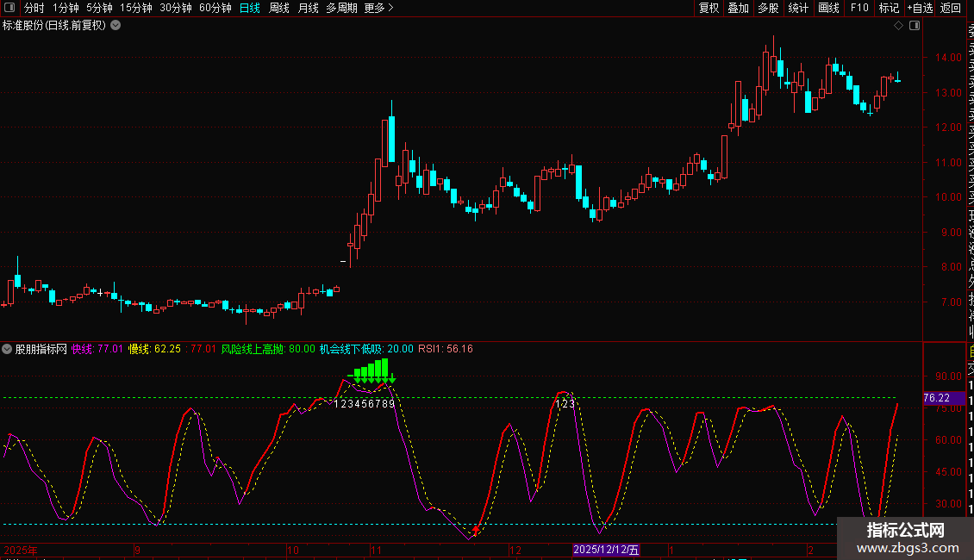Image resolution: width=974 pixels, height=560 pixels.
Task: Expand 更多 period options
Action: (x=378, y=8)
